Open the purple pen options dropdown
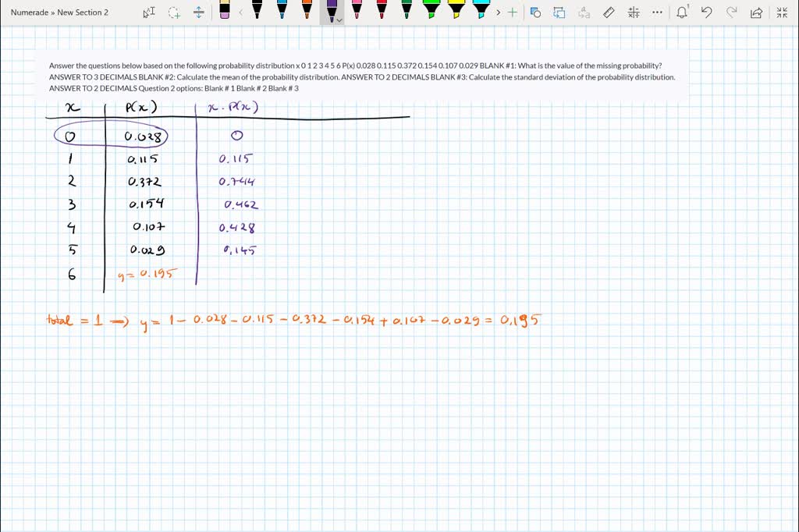Screen dimensions: 799x532 click(338, 19)
